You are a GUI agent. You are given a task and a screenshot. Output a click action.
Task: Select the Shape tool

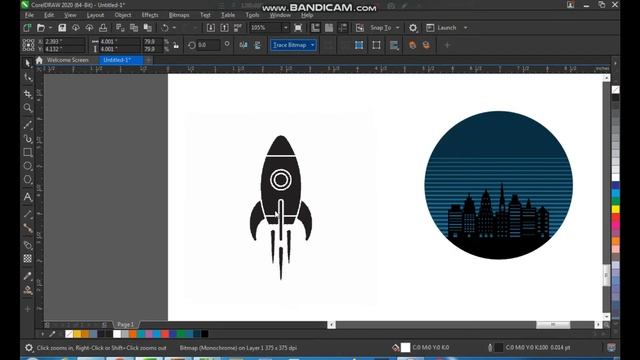28,77
